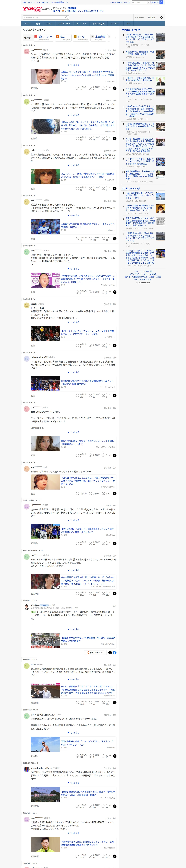Share bab user's comment on X
Viewport: 186px width, 868px height.
(x=115, y=189)
